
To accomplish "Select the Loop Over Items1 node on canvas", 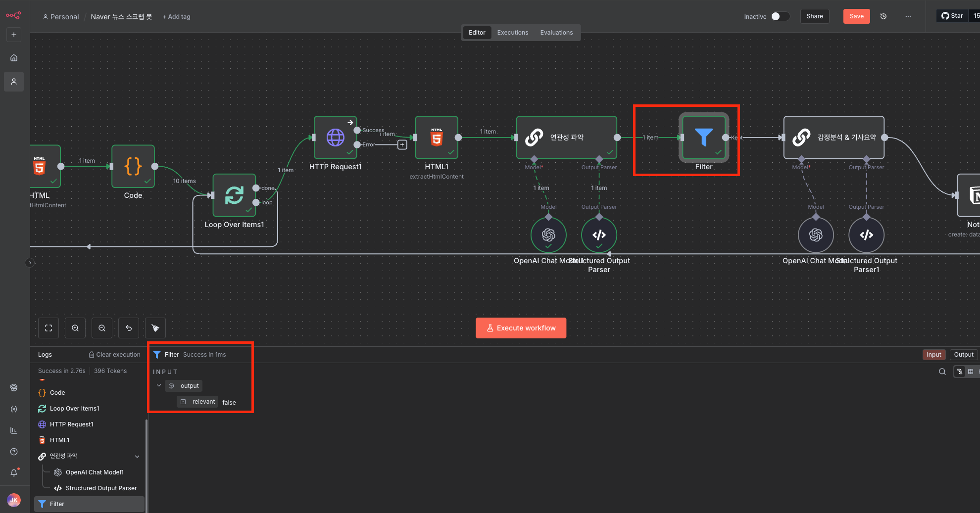I will 234,195.
